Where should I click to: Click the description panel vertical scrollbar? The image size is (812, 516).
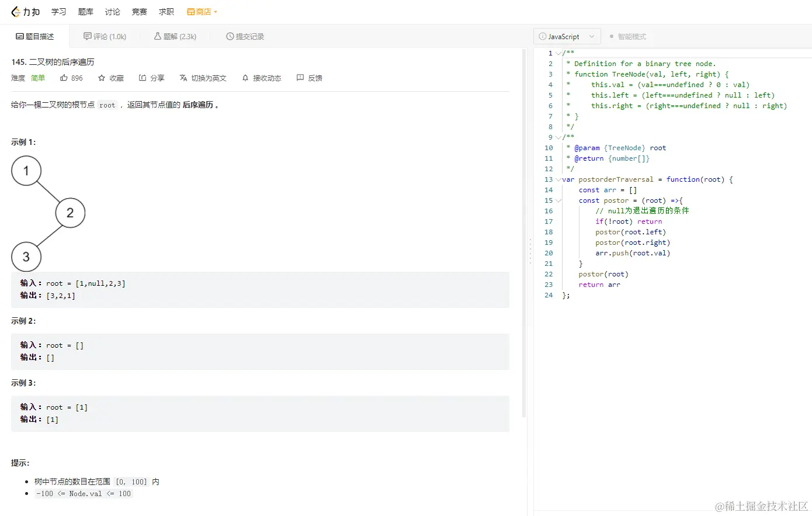pos(524,234)
